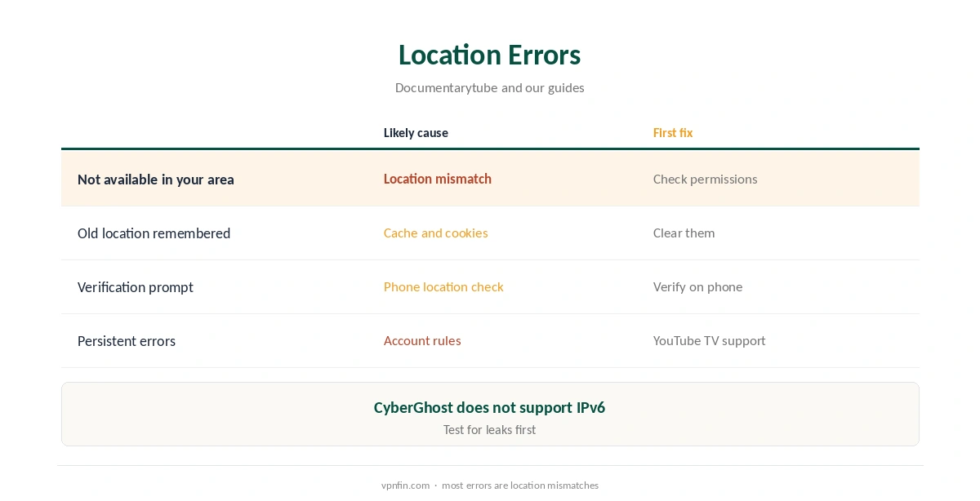The width and height of the screenshot is (980, 501).
Task: Click the 'Check permissions' cell
Action: pyautogui.click(x=705, y=180)
